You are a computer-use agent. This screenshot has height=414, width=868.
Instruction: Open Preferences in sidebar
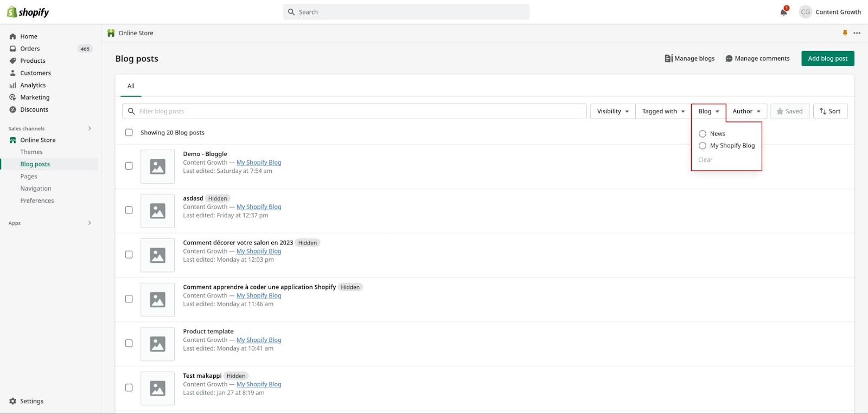(37, 201)
